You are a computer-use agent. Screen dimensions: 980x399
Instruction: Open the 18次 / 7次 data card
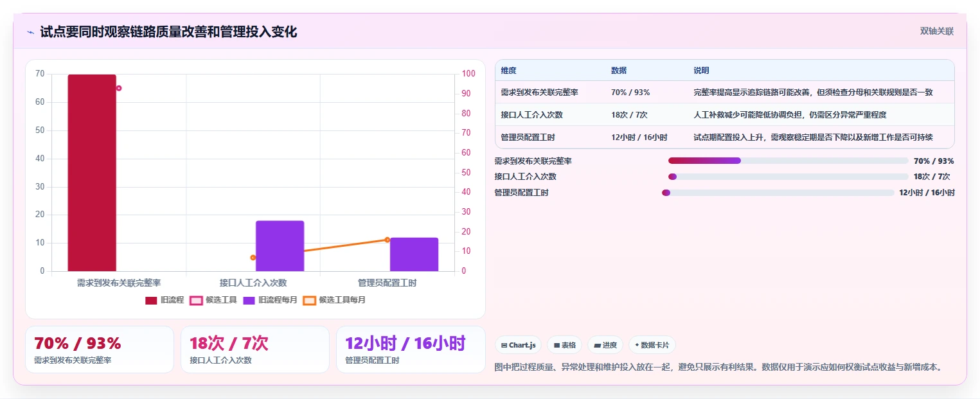click(x=255, y=350)
